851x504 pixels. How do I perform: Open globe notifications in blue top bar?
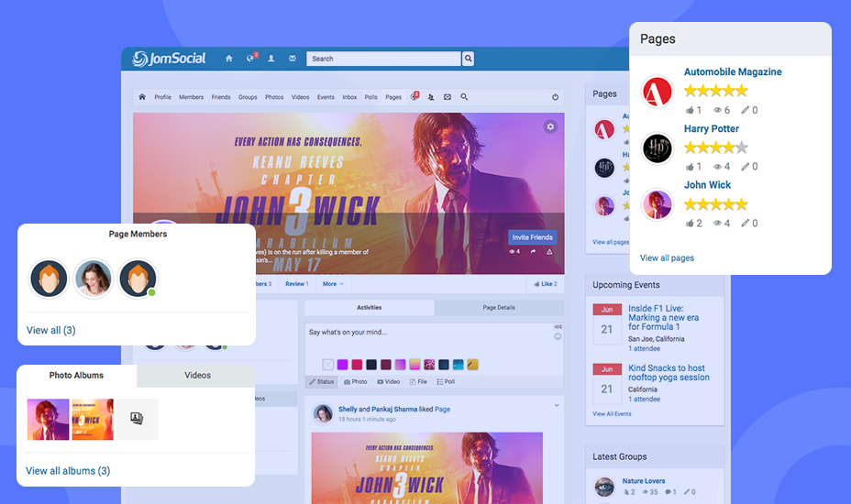tap(250, 58)
